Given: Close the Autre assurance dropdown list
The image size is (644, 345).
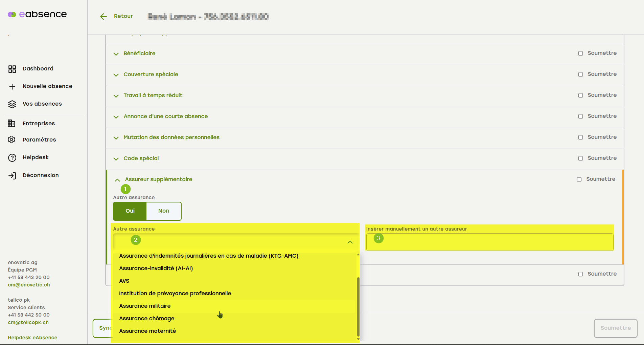Looking at the screenshot, I should click(x=350, y=242).
